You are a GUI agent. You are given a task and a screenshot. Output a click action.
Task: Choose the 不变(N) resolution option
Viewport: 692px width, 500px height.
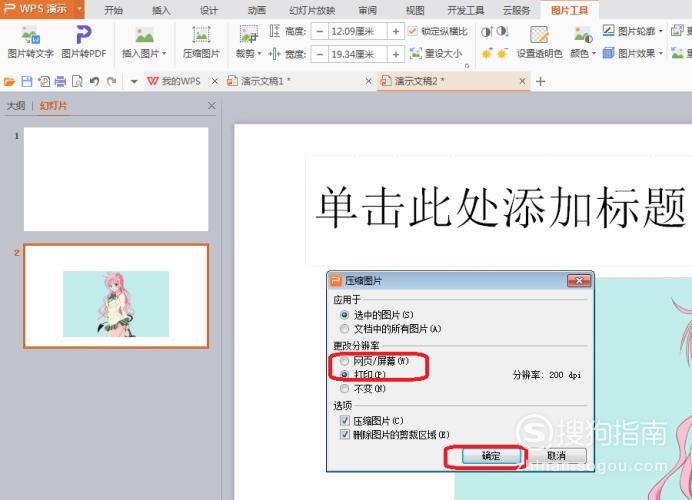point(344,388)
